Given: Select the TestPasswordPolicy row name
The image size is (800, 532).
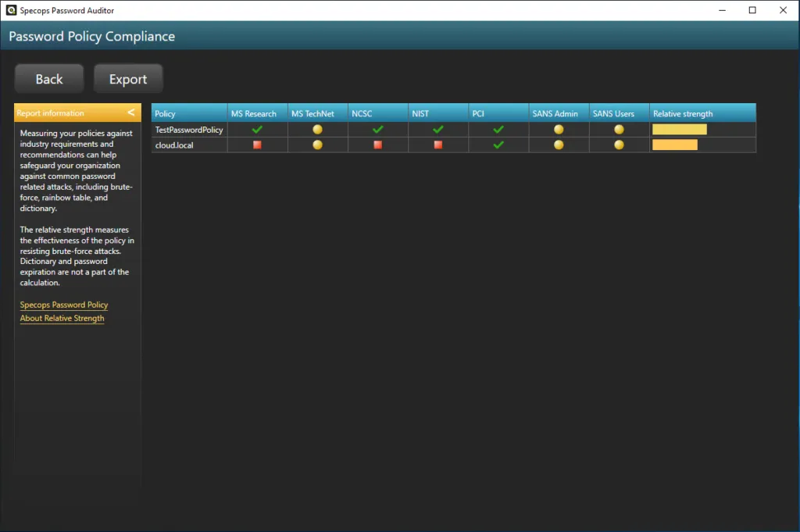Looking at the screenshot, I should tap(189, 130).
